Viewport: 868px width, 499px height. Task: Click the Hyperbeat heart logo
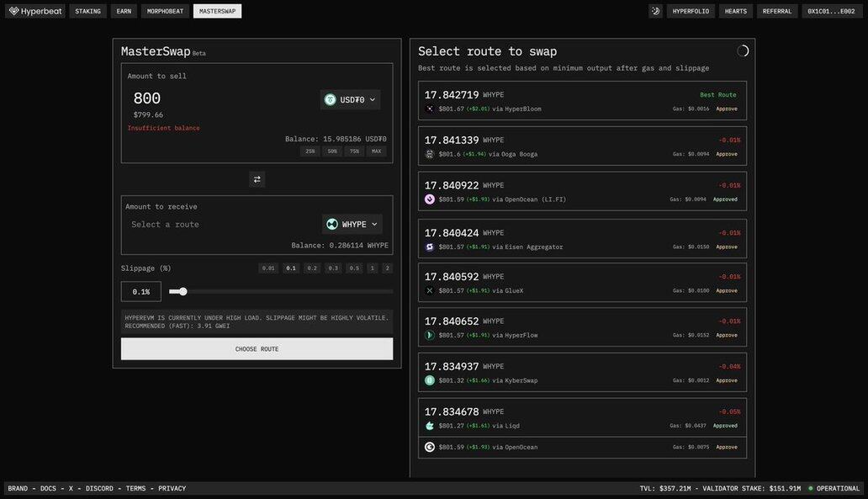13,11
